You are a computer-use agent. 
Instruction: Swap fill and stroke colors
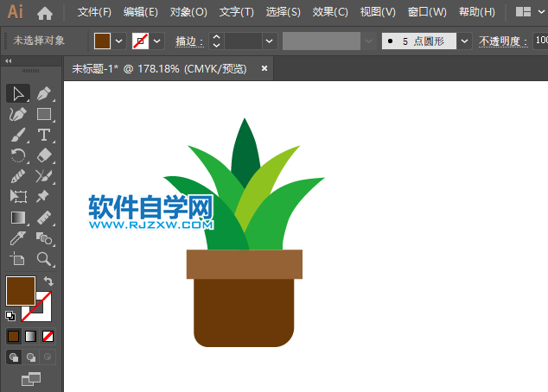point(48,281)
